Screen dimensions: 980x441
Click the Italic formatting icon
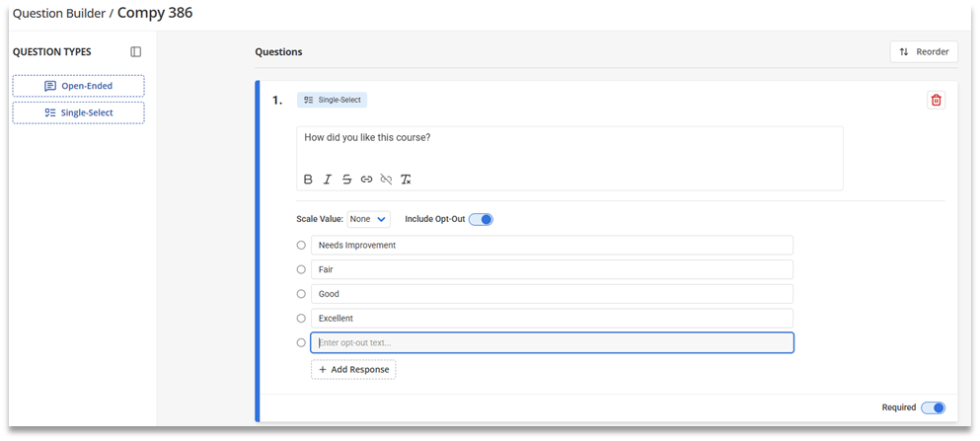328,180
